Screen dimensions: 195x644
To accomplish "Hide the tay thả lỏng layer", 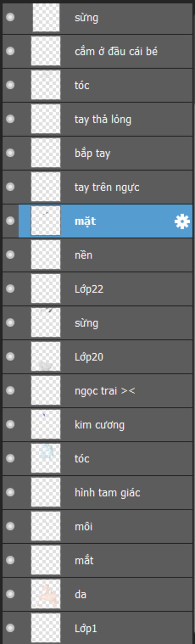I will (10, 119).
